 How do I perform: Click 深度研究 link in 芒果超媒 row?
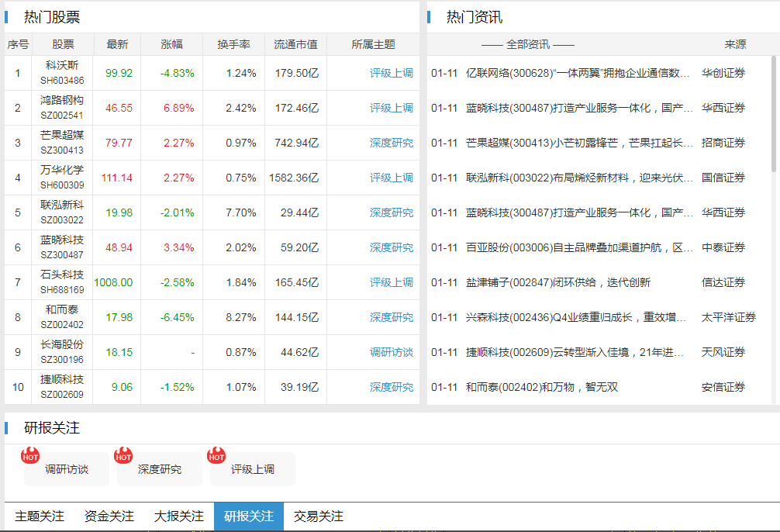tap(392, 143)
